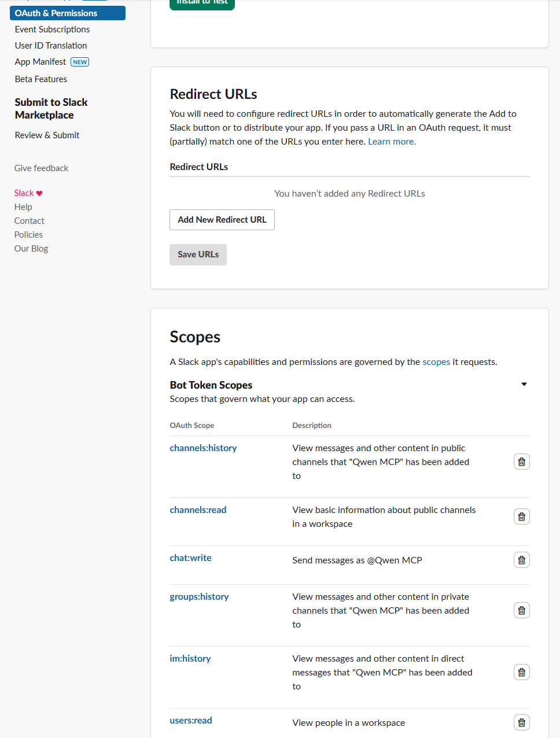Remove the channels:read scope via trash icon
560x738 pixels.
(521, 516)
